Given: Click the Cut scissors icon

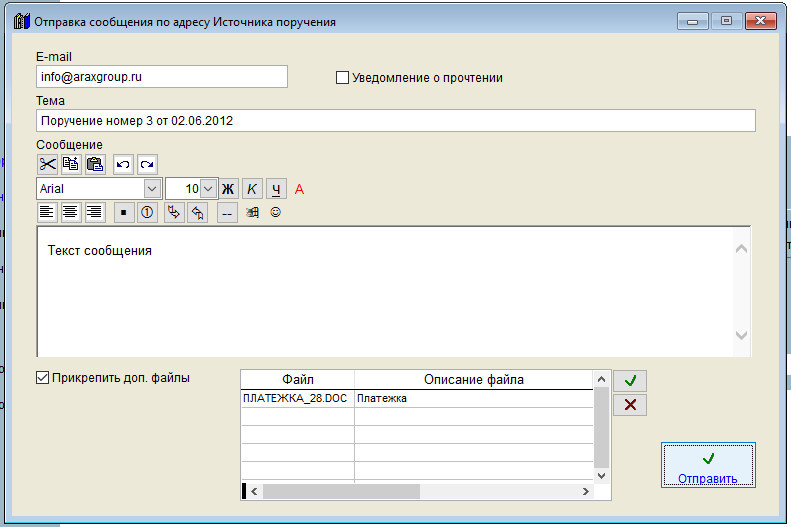Looking at the screenshot, I should point(47,164).
